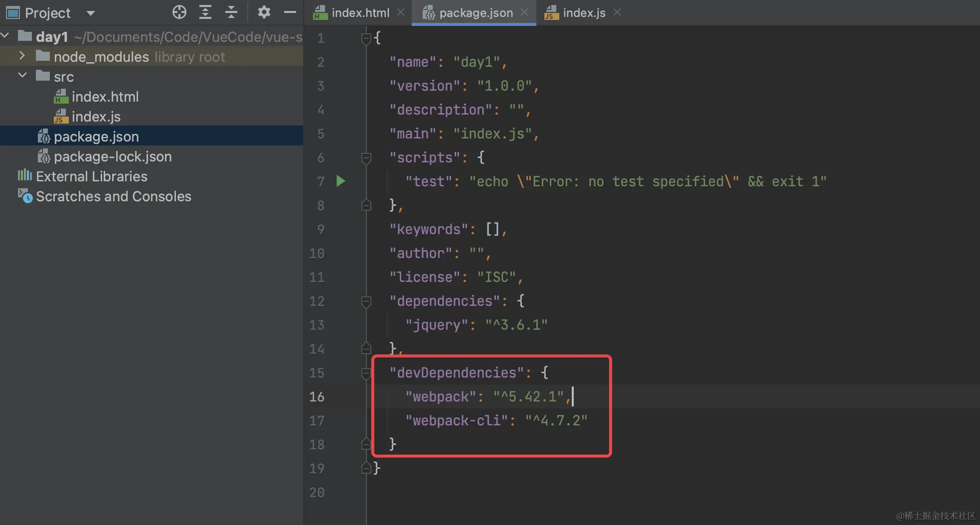The width and height of the screenshot is (980, 525).
Task: Click the "test" script key on line 7
Action: (429, 181)
